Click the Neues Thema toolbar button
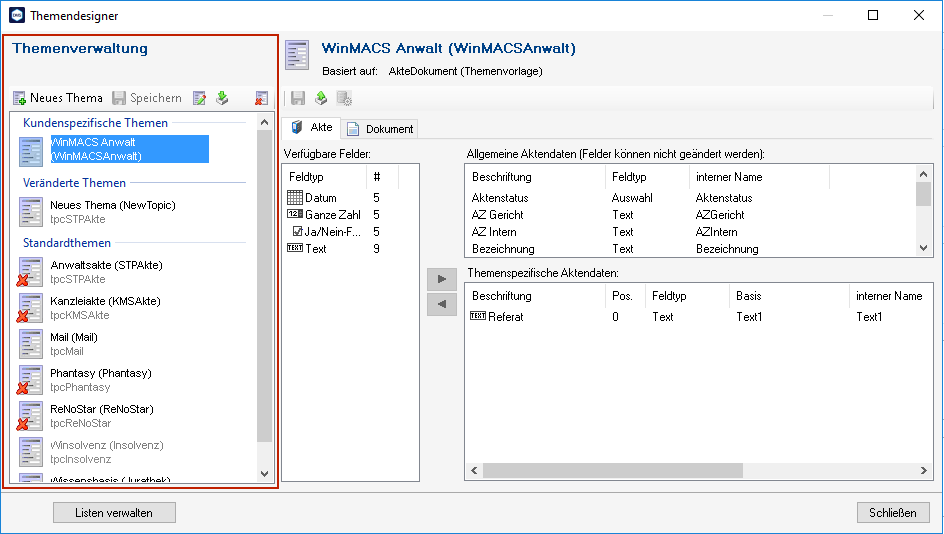 pos(58,98)
